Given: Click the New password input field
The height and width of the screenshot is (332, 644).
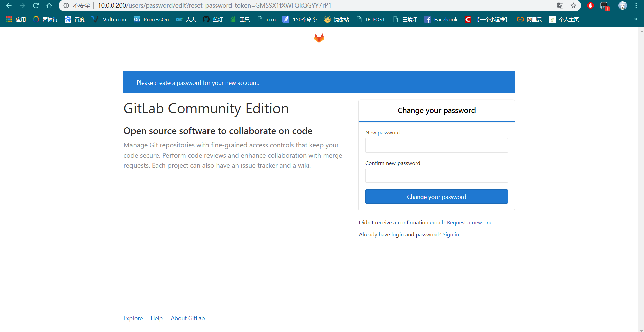Looking at the screenshot, I should 436,145.
